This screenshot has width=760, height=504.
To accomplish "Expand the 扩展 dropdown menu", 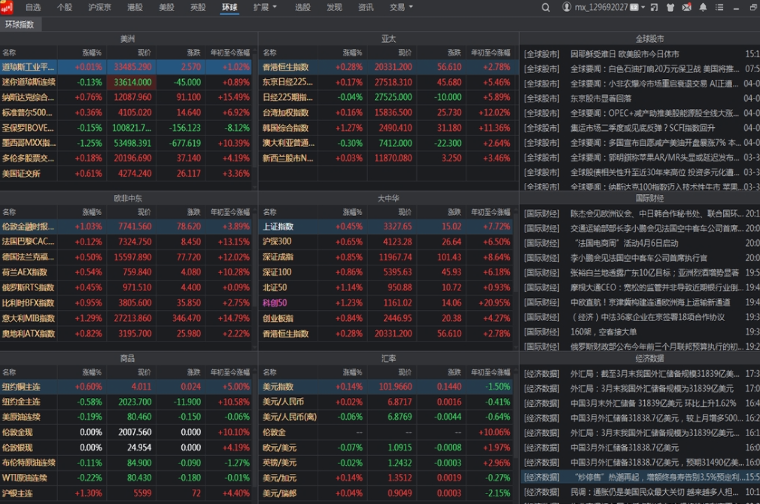I will tap(264, 7).
